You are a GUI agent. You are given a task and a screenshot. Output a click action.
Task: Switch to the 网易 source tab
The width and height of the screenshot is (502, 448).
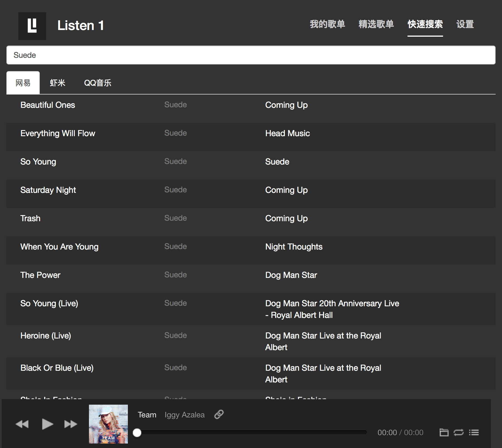(23, 83)
